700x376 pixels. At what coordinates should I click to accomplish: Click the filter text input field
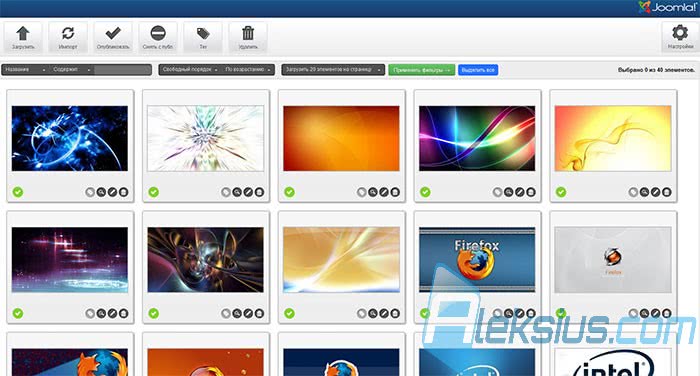tap(123, 70)
